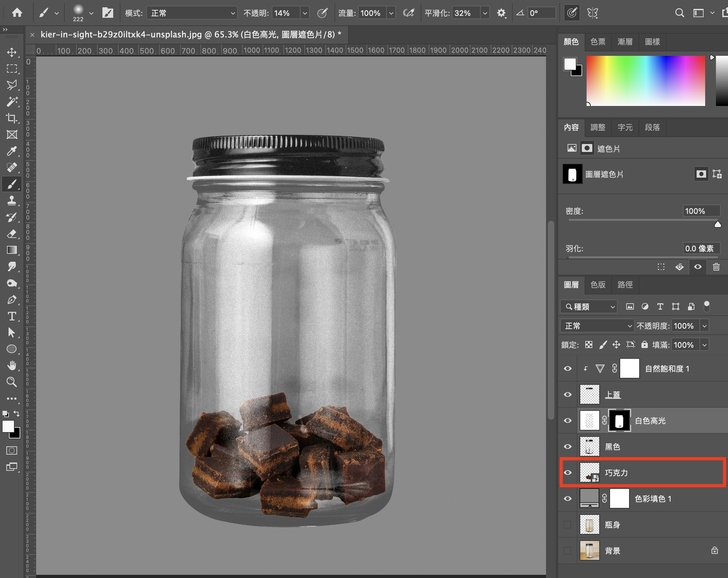Switch to the 調整 tab
Viewport: 728px width, 578px height.
[x=598, y=127]
